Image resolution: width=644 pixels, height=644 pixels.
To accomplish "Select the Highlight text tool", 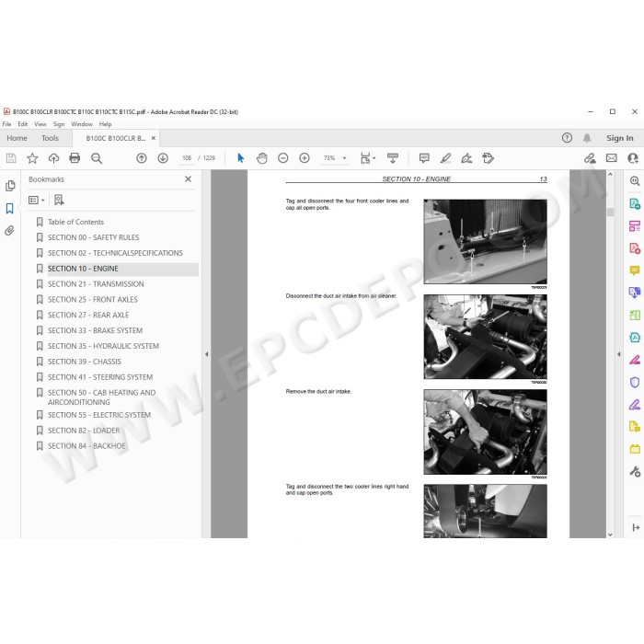I will click(445, 158).
